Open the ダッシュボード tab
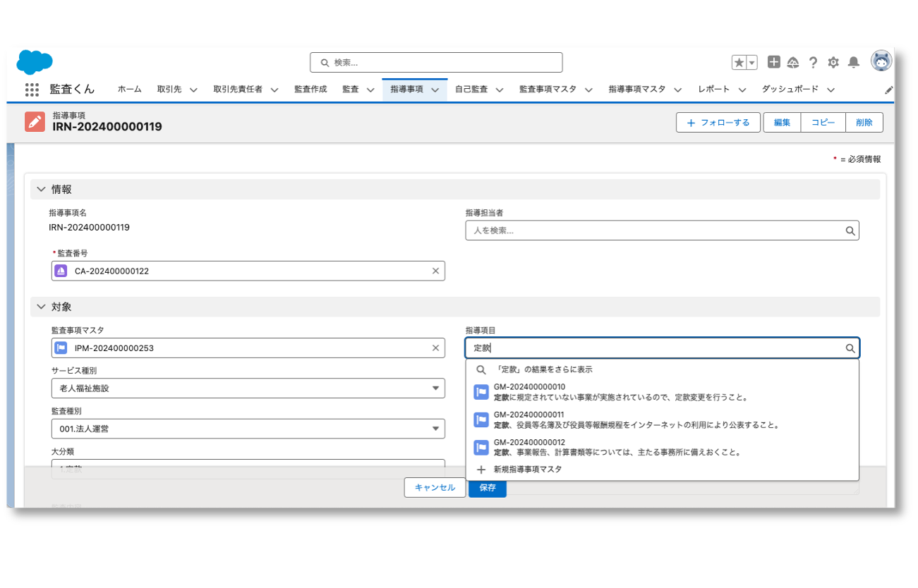The height and width of the screenshot is (588, 918). (790, 90)
